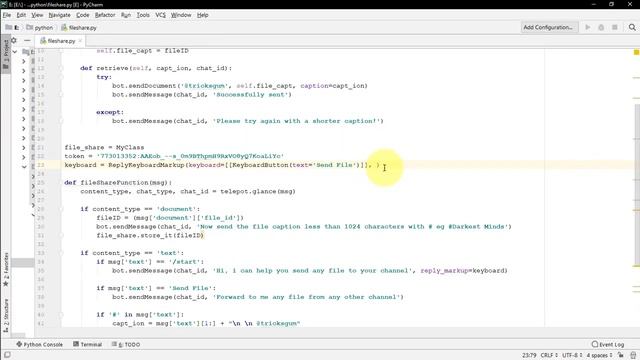
Task: Open the Python Console tool window
Action: (40, 344)
